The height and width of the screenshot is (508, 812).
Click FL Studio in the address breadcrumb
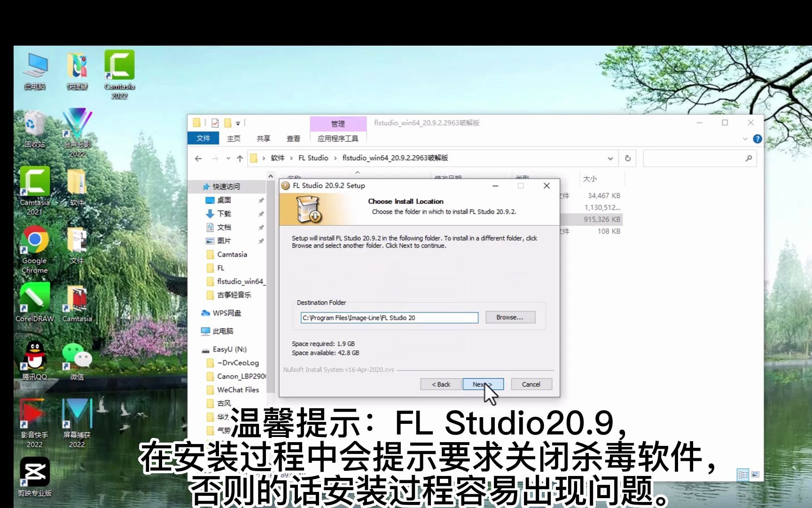tap(313, 158)
